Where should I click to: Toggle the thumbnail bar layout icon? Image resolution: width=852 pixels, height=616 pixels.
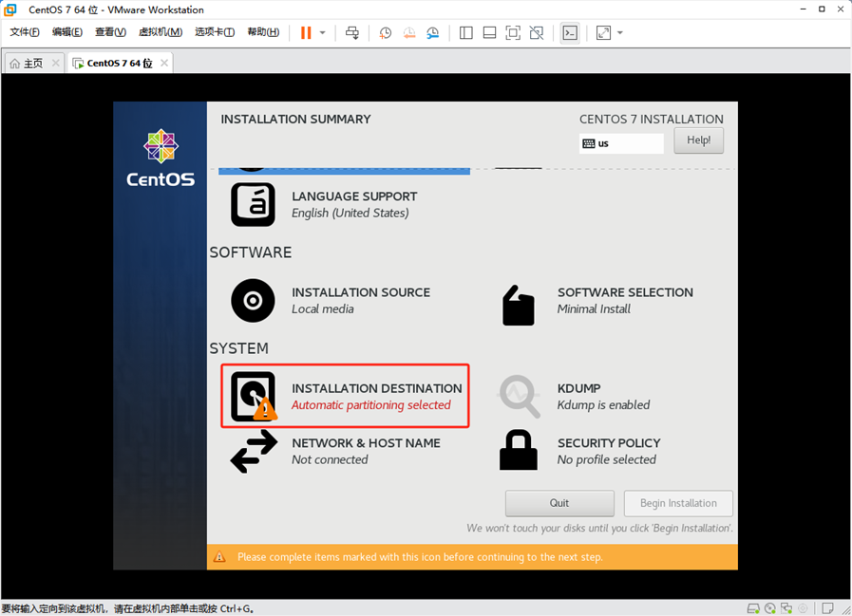489,33
